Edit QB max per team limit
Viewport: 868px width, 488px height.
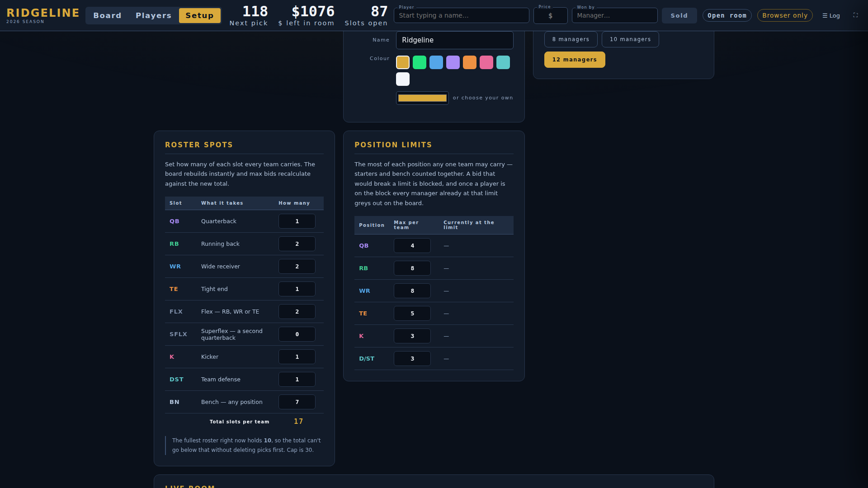click(x=412, y=246)
